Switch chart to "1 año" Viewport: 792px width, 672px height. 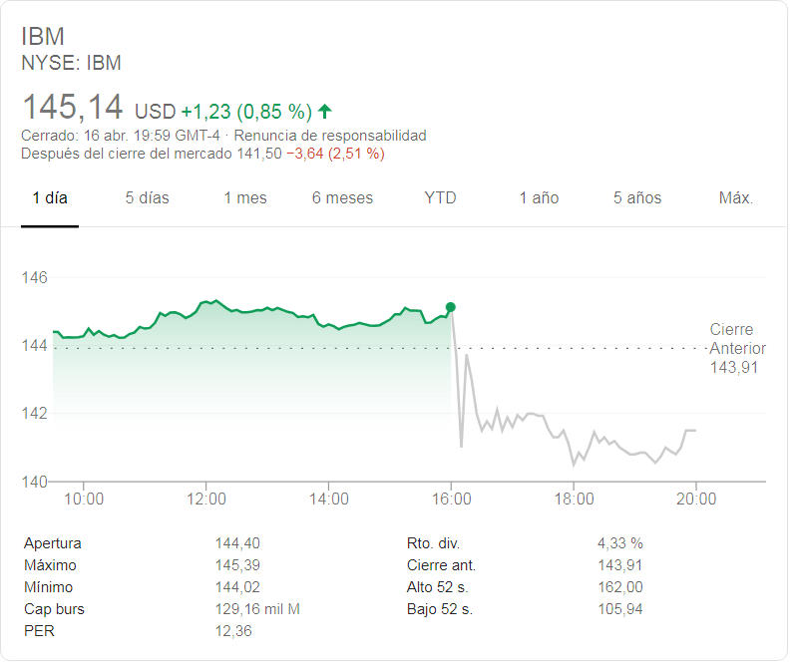pos(539,197)
